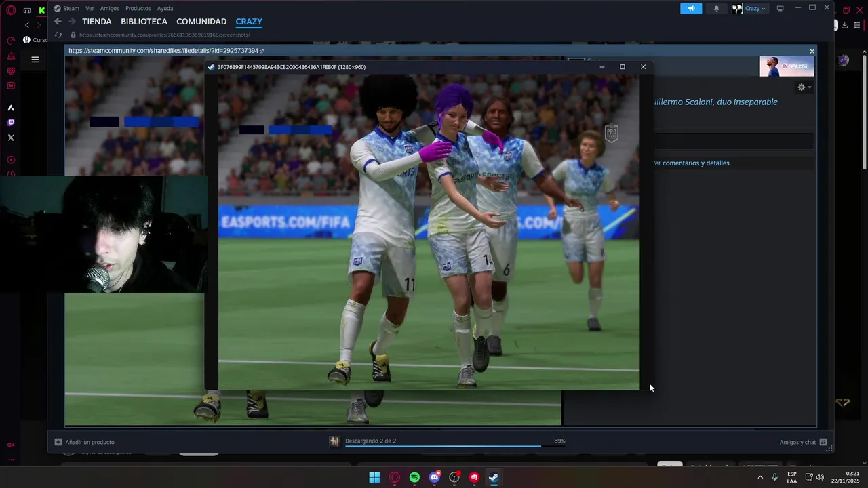
Task: Click the Steam logo in screenshot viewer title
Action: pyautogui.click(x=211, y=67)
